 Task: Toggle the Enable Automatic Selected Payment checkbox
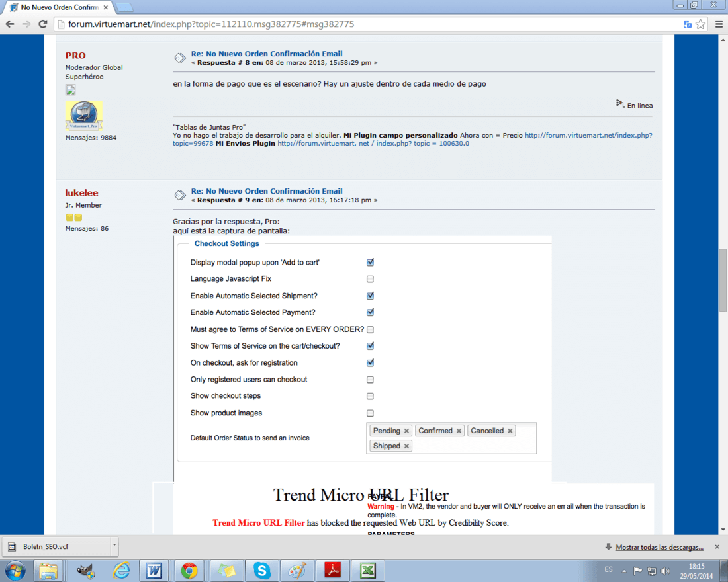370,312
